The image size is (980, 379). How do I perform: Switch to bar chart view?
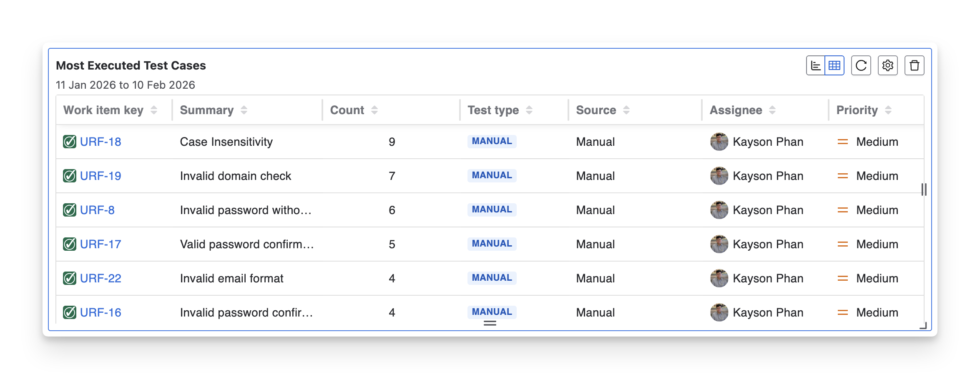[816, 65]
